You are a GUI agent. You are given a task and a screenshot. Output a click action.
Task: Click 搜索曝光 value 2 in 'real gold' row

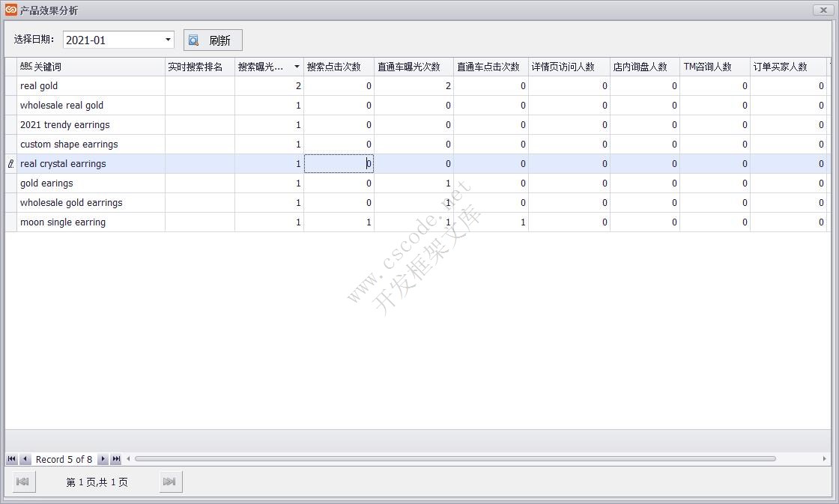coord(269,85)
